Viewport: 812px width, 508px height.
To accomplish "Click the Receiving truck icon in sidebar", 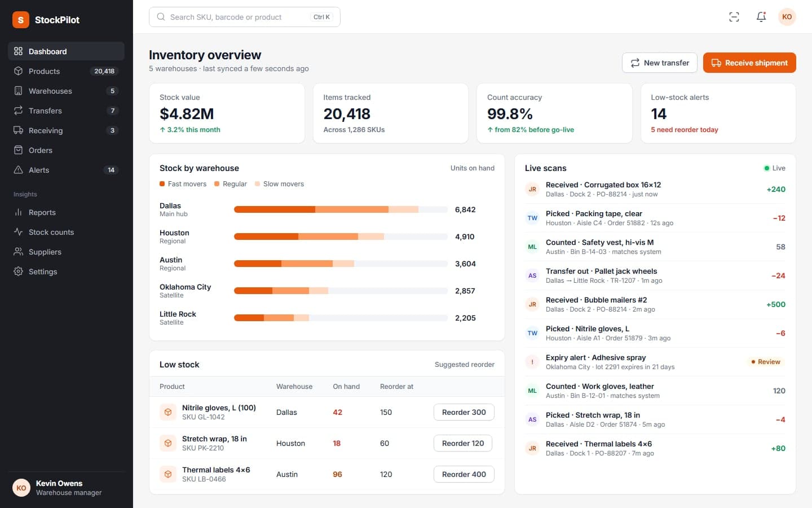I will (x=19, y=130).
